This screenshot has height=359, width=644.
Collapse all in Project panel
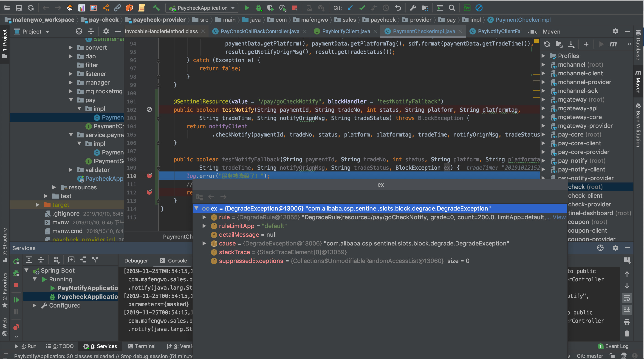tap(91, 31)
